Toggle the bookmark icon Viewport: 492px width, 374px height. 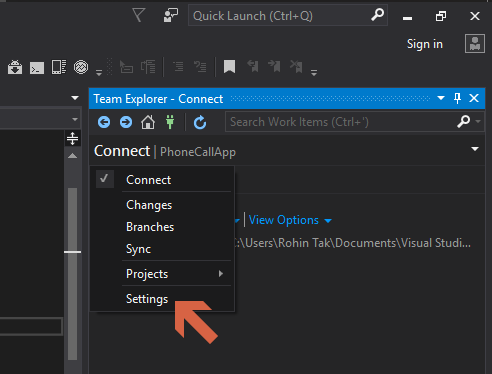pyautogui.click(x=229, y=67)
